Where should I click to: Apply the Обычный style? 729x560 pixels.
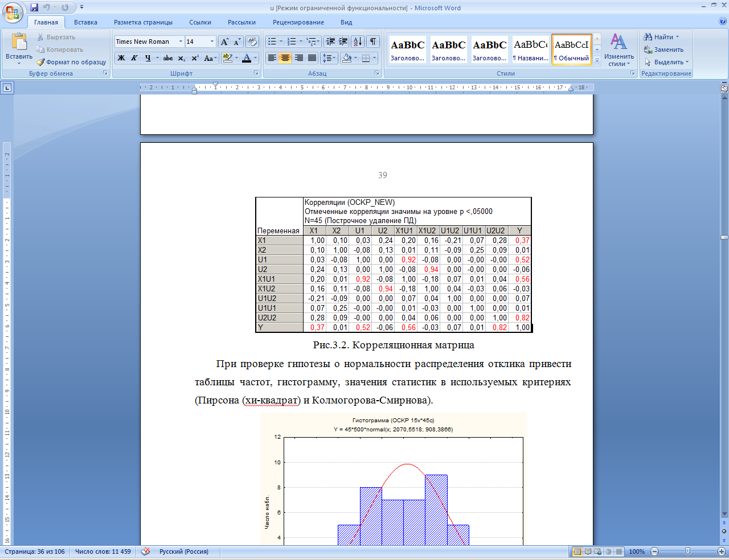pyautogui.click(x=572, y=50)
